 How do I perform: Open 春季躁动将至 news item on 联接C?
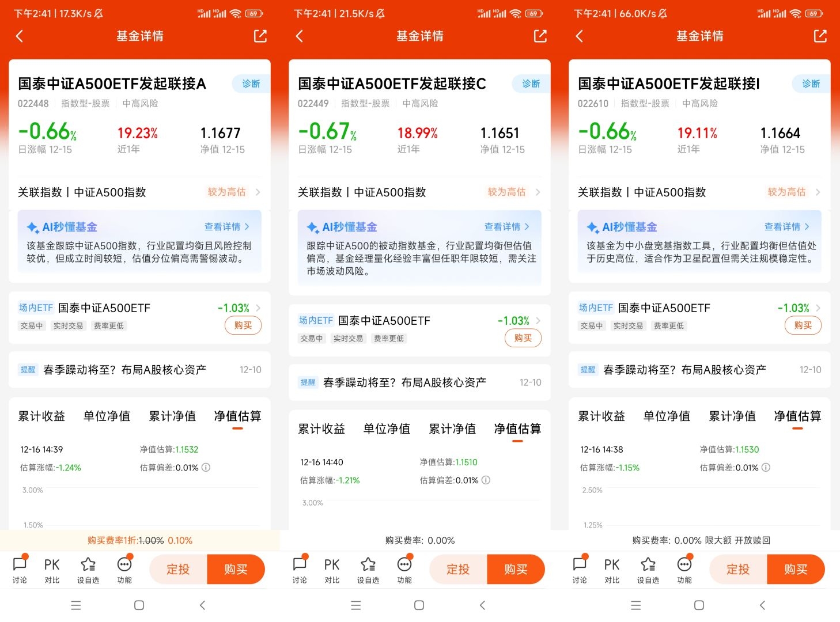tap(419, 382)
